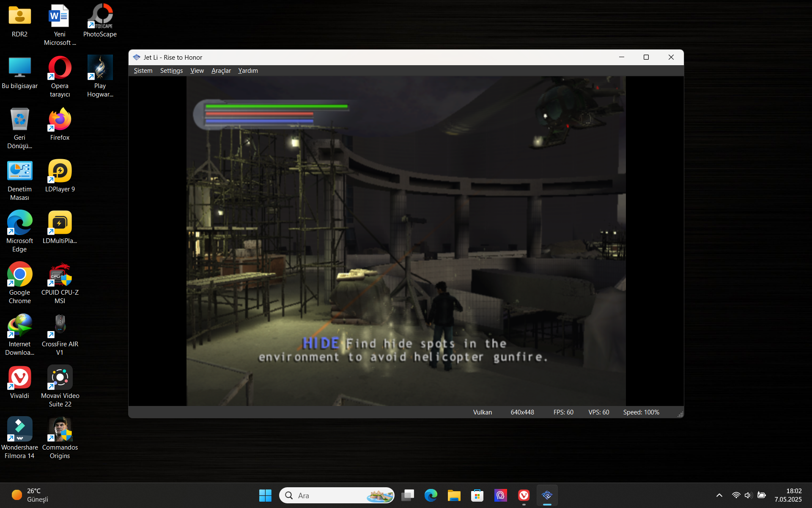Click Speed: 100% status entry

coord(641,412)
